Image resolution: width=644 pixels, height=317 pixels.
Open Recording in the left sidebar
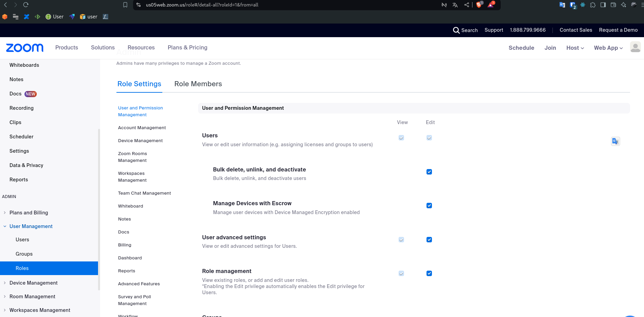pos(21,108)
